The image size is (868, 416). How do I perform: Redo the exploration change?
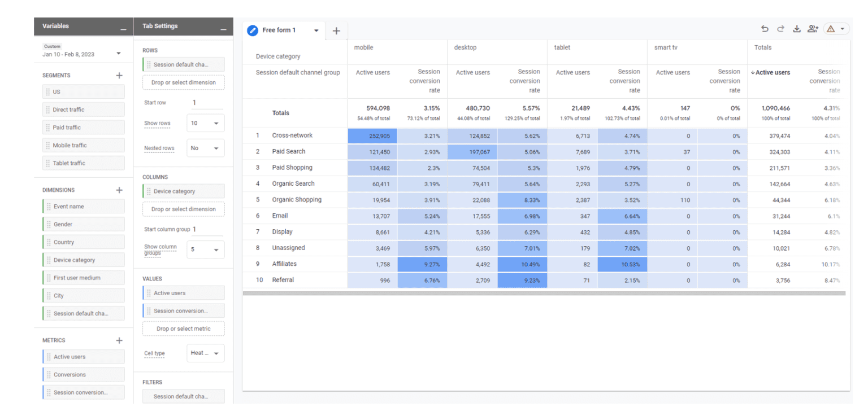click(780, 28)
